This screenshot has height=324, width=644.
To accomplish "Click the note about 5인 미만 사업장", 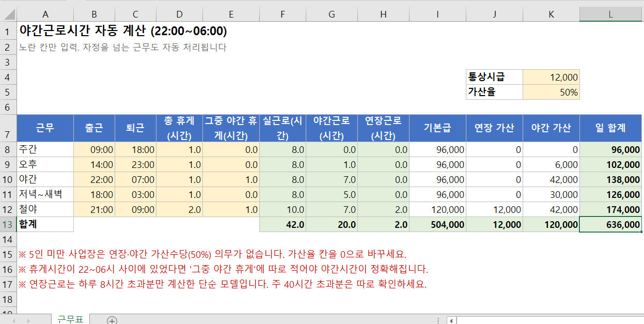I will (212, 255).
